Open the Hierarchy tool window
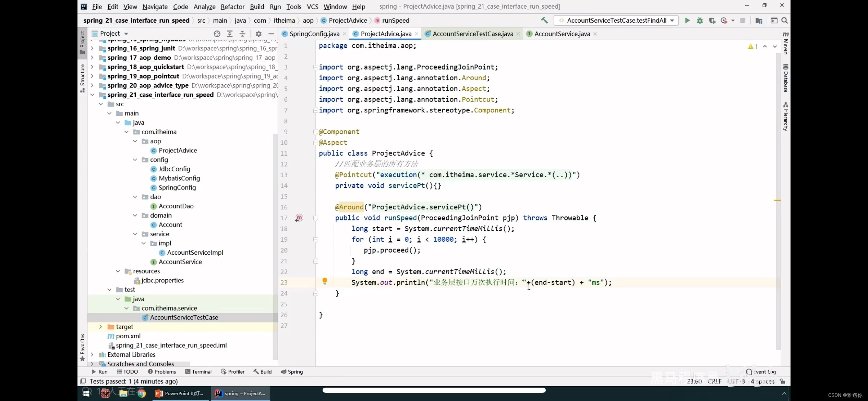The image size is (868, 401). [x=786, y=117]
